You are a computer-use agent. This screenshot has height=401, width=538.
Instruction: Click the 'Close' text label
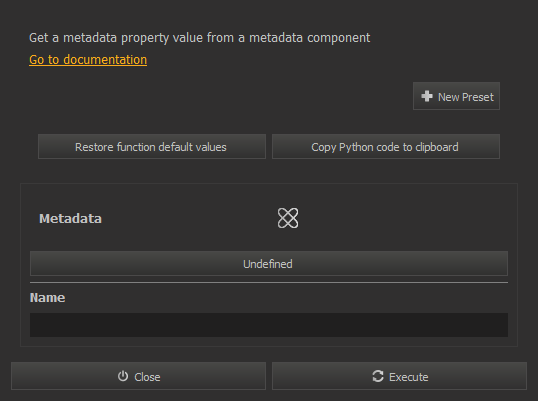(147, 377)
